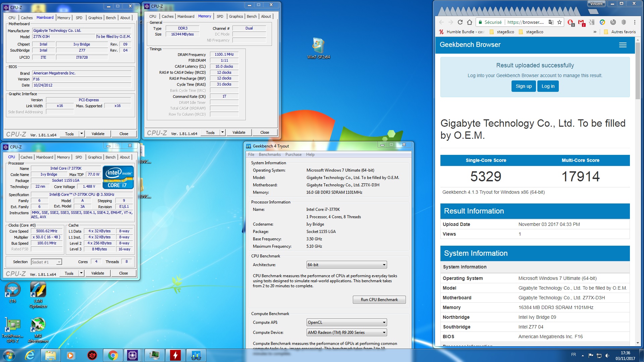This screenshot has width=644, height=362.
Task: Open the Benchmarks menu in Geekbench 4
Action: [270, 155]
